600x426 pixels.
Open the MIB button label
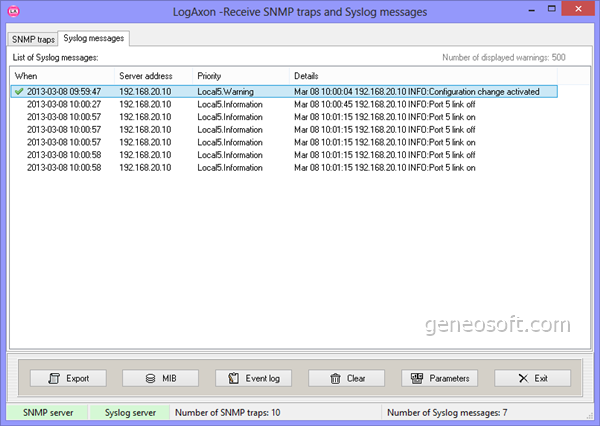click(169, 378)
